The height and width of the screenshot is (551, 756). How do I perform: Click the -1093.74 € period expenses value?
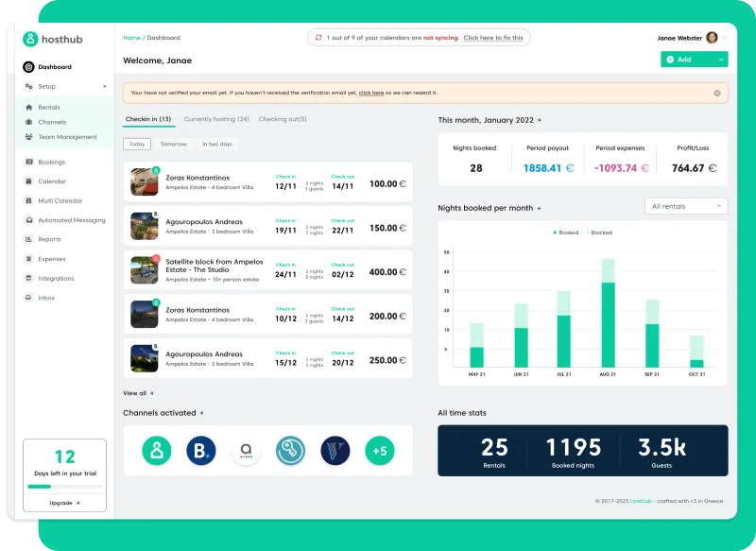622,168
